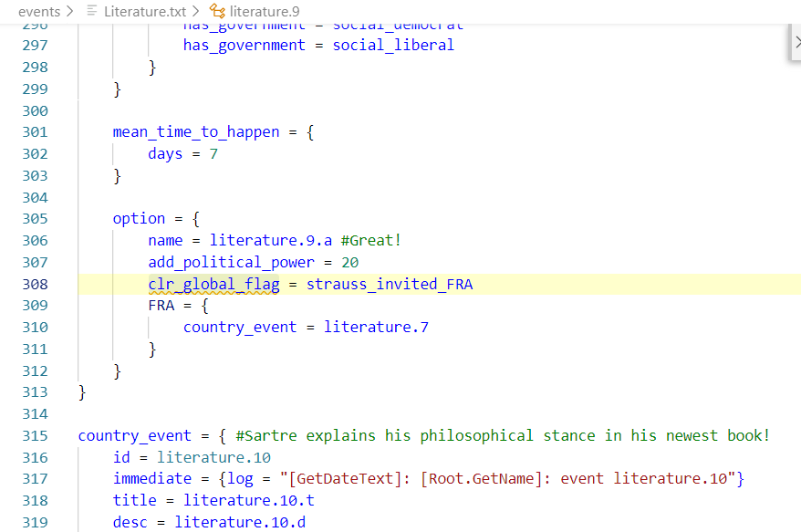
Task: Click line number 308 in gutter
Action: coord(36,284)
